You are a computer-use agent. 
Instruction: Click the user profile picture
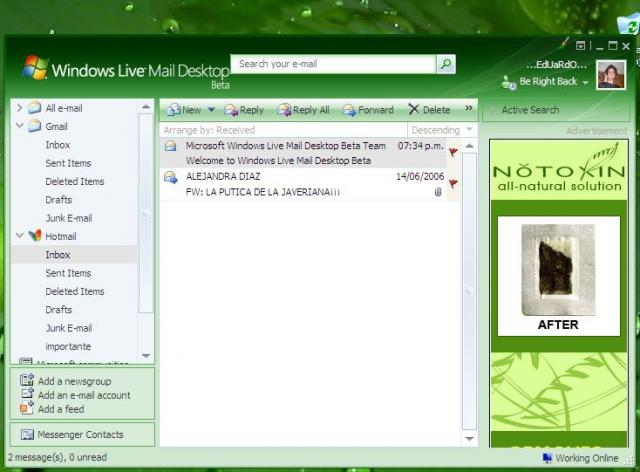pos(611,74)
